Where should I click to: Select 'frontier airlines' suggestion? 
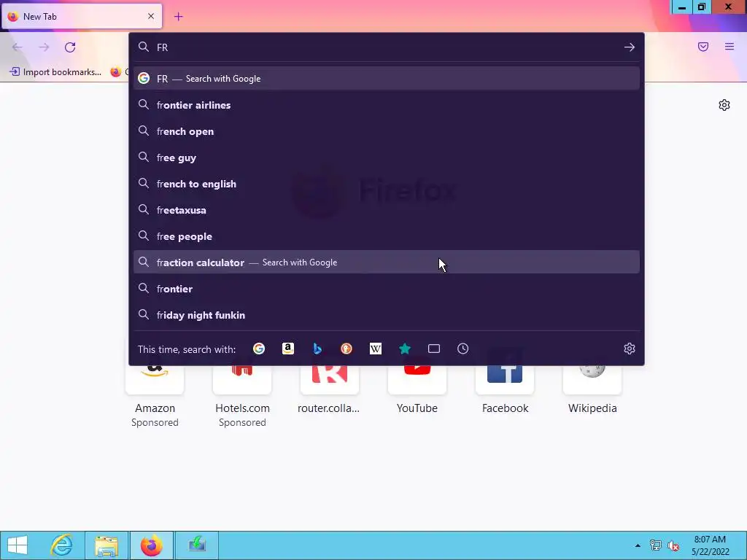click(387, 105)
